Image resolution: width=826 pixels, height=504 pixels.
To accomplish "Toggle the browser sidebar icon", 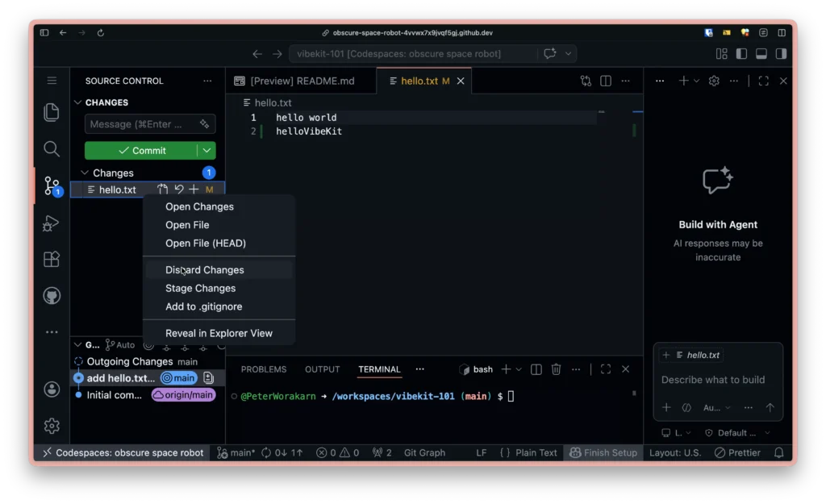I will pos(44,32).
